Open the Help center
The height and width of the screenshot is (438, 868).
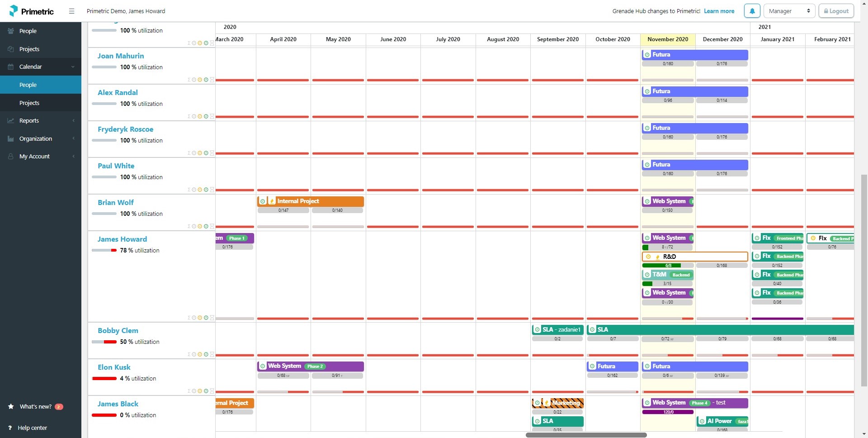click(28, 428)
